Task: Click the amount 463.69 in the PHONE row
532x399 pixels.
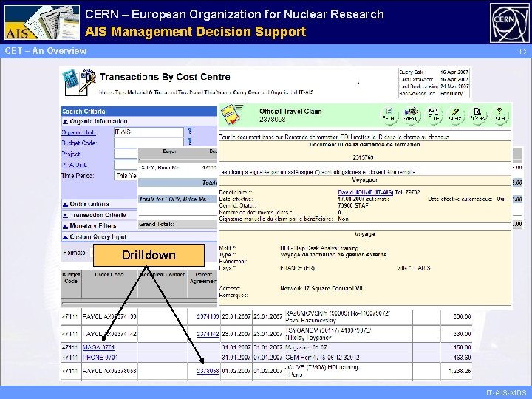Action: tap(462, 358)
